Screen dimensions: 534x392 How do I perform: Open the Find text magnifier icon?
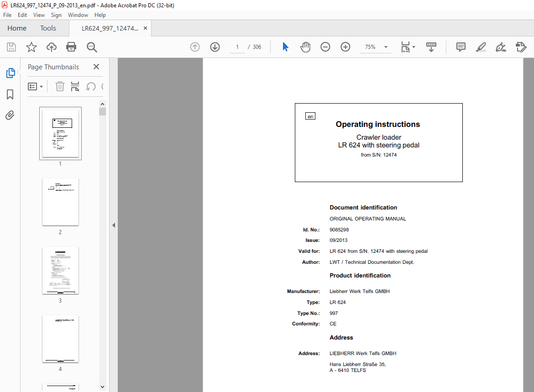coord(92,47)
